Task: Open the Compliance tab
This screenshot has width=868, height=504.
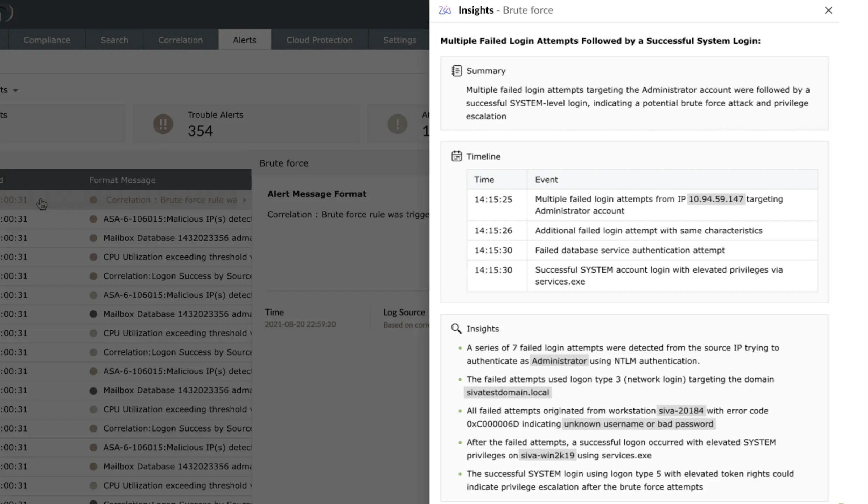Action: 47,40
